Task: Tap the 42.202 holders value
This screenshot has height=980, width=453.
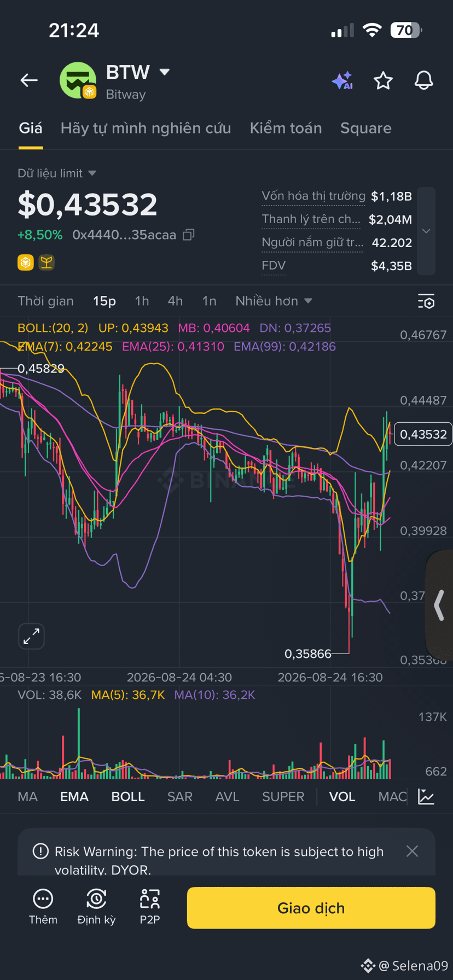Action: pos(392,242)
